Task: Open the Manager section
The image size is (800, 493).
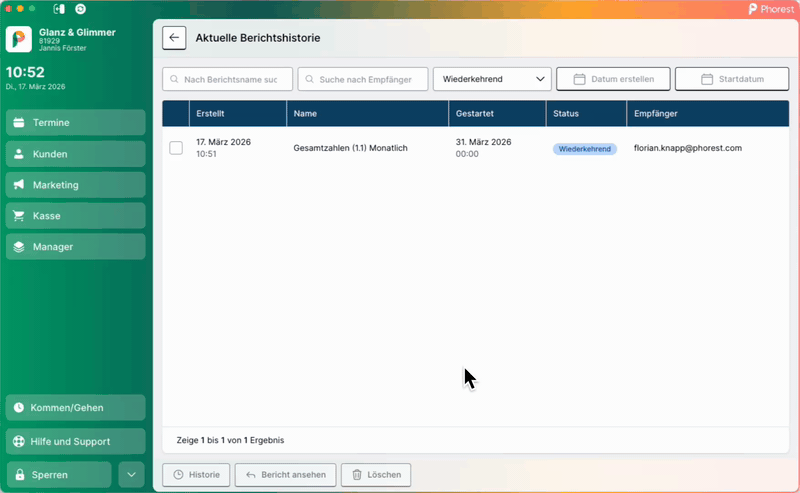Action: click(76, 247)
